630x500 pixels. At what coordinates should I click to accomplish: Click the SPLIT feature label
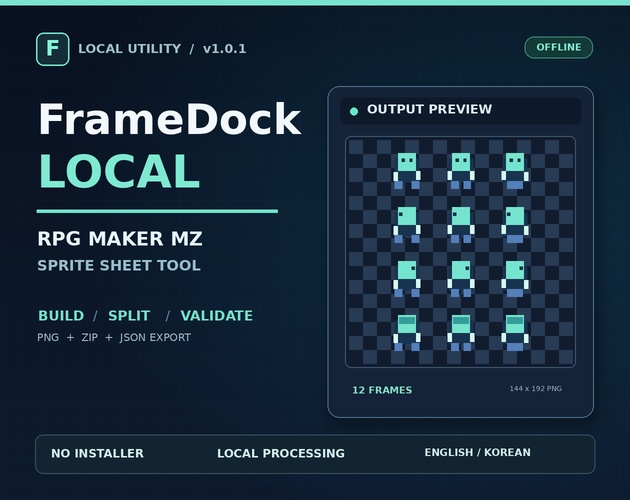129,316
